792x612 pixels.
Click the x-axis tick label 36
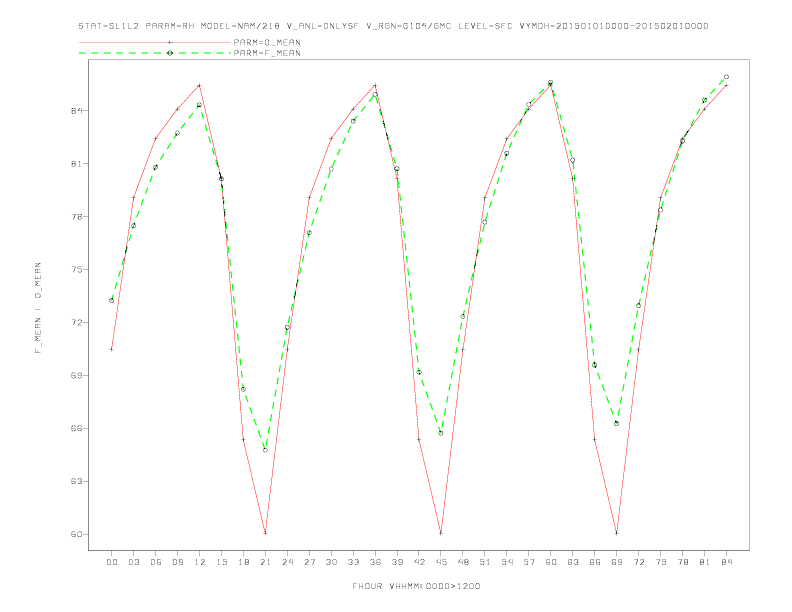(x=375, y=562)
